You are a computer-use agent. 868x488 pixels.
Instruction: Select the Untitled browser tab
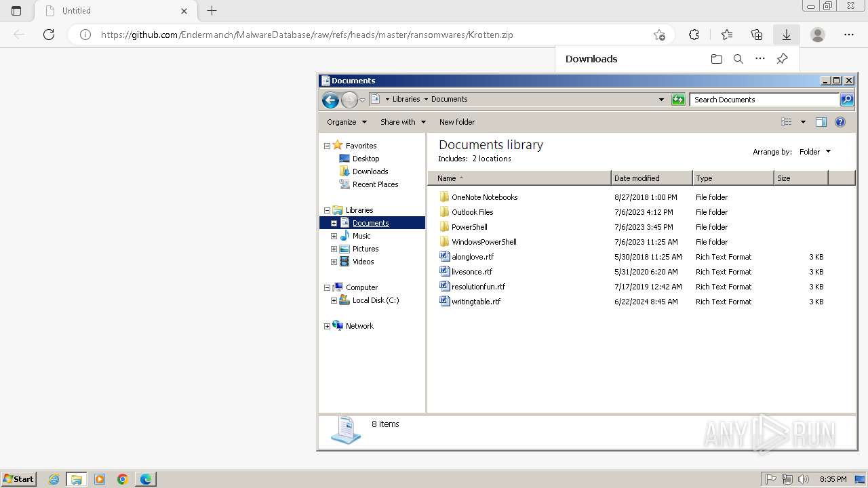[x=115, y=11]
